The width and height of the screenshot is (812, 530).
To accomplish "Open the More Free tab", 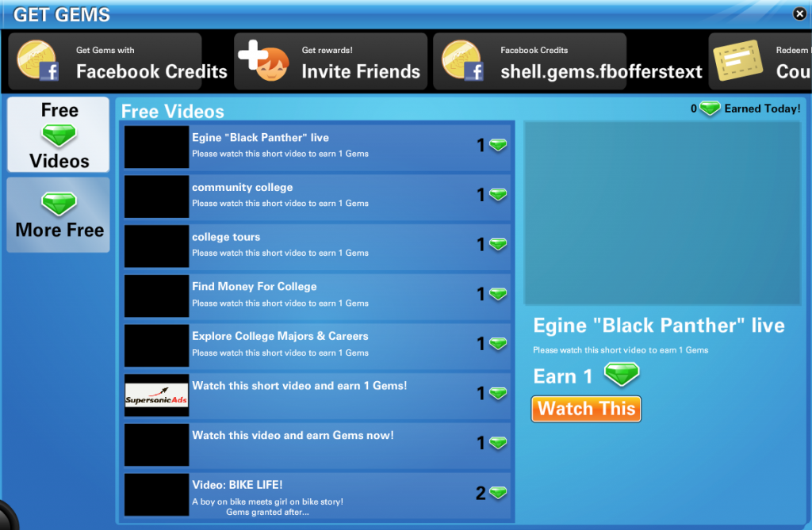I will click(59, 215).
